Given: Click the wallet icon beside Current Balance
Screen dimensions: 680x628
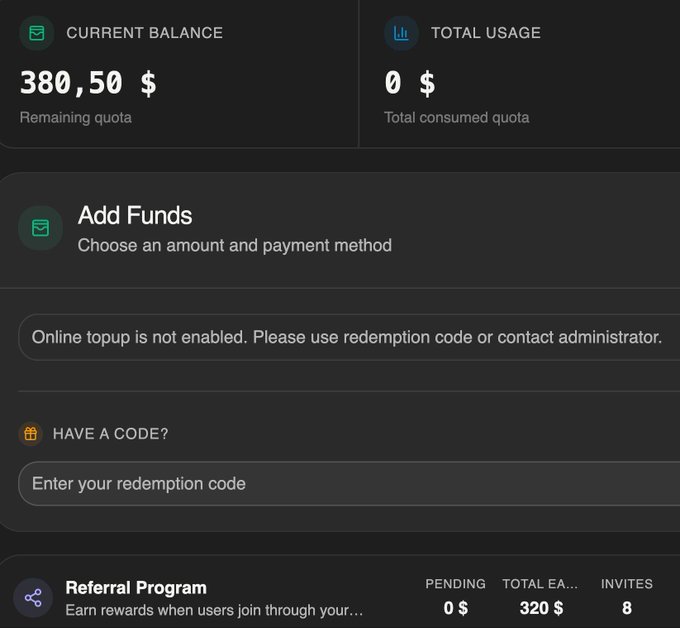Looking at the screenshot, I should tap(37, 33).
